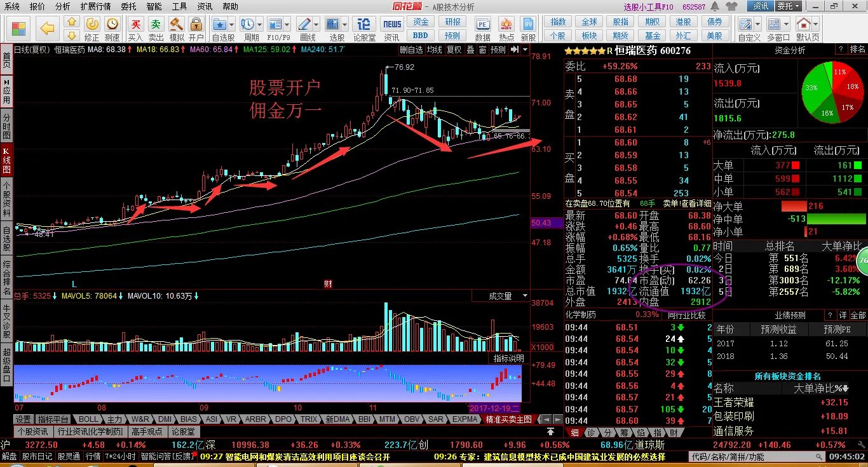868x467 pixels.
Task: Switch to the BOLL indicator tab
Action: [x=88, y=419]
